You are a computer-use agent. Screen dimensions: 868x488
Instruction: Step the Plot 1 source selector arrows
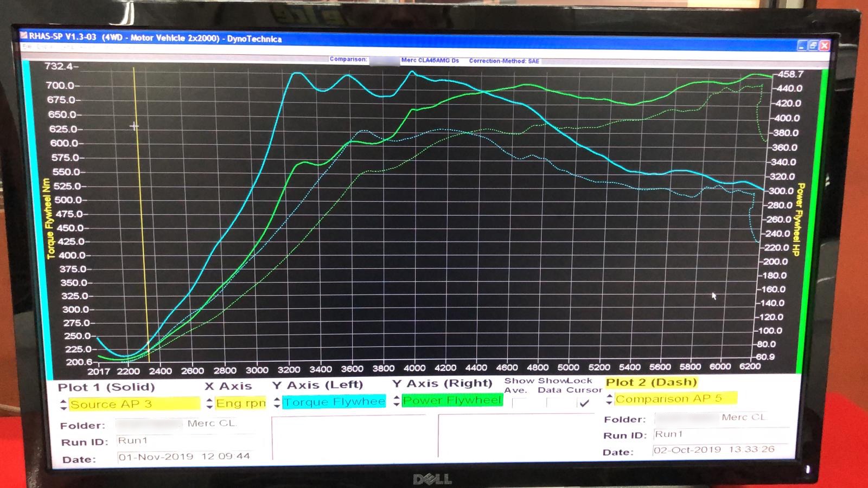click(63, 404)
